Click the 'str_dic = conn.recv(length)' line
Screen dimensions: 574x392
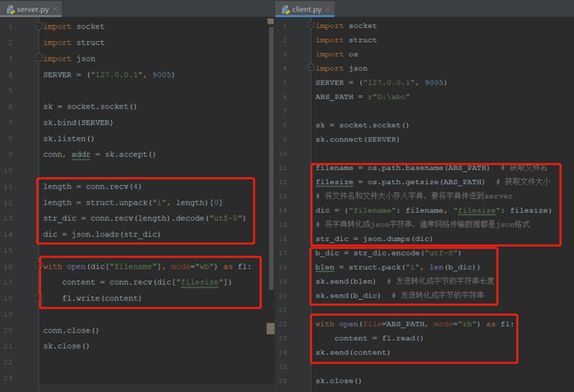(145, 219)
